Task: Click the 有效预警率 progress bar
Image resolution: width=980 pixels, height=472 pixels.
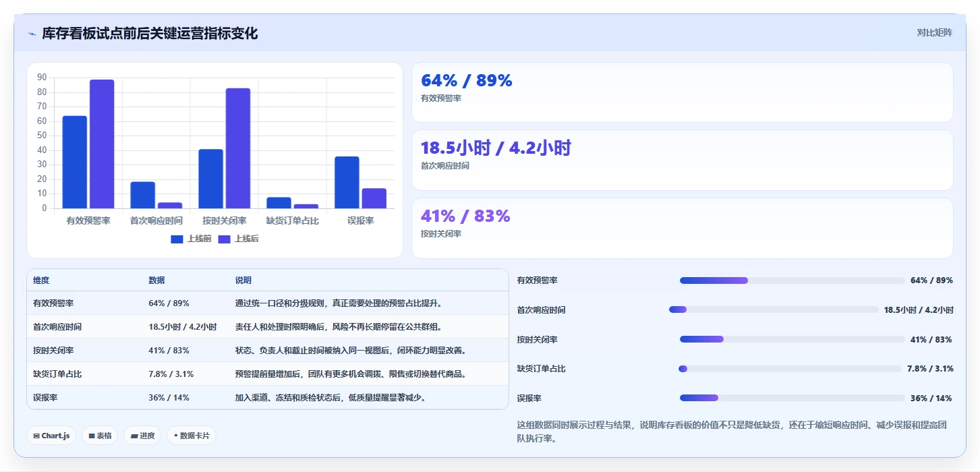Action: click(792, 281)
